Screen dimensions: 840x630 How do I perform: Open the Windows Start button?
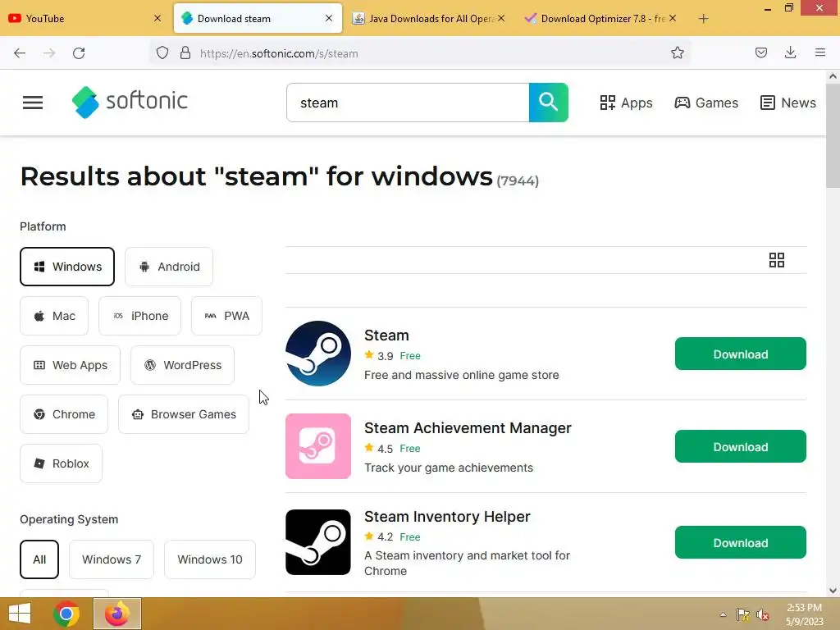(20, 614)
